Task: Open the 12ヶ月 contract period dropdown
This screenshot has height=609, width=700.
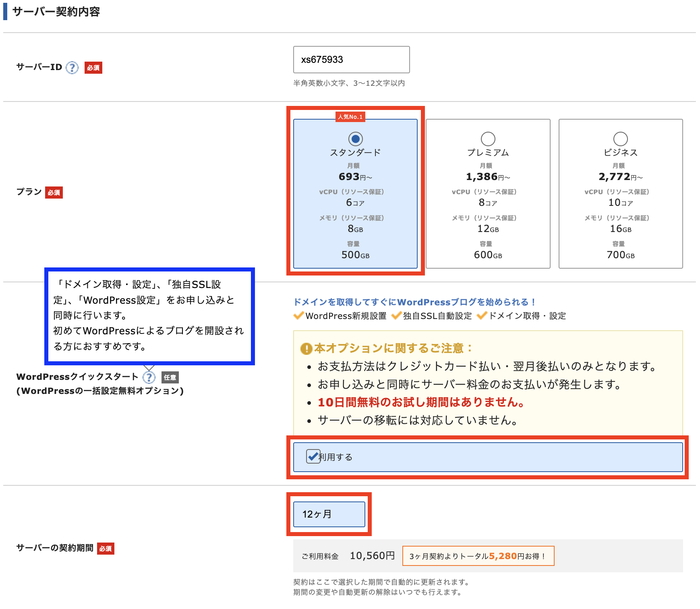Action: click(329, 514)
